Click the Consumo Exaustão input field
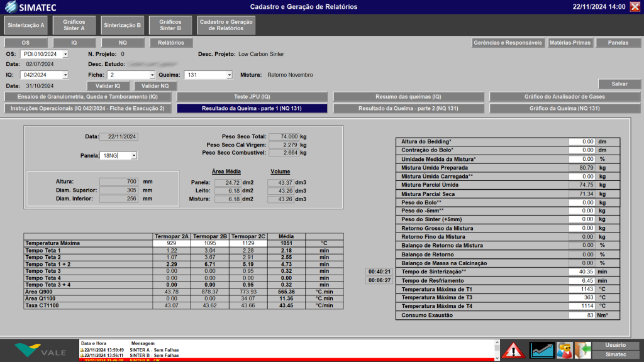 pos(584,315)
